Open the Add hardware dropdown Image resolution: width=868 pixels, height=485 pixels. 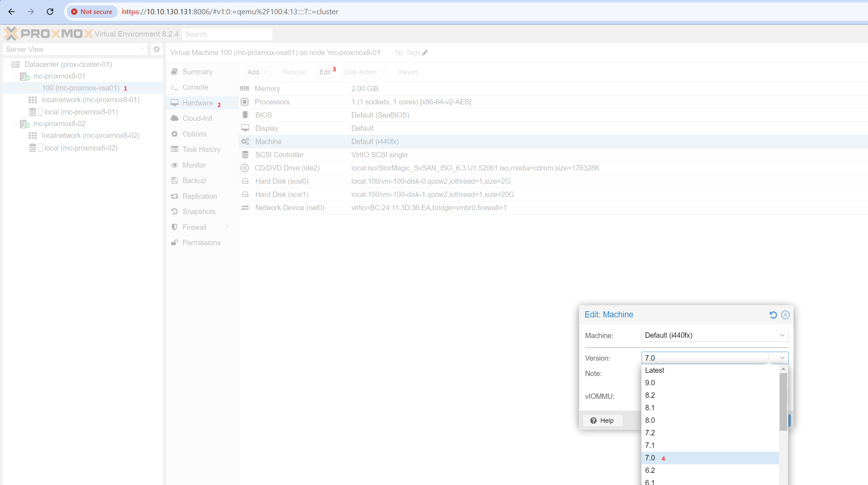tap(258, 72)
